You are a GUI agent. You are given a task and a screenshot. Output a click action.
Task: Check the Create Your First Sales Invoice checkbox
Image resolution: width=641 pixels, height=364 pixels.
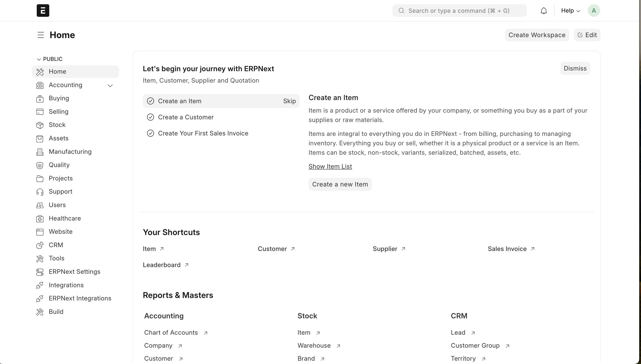(x=150, y=133)
